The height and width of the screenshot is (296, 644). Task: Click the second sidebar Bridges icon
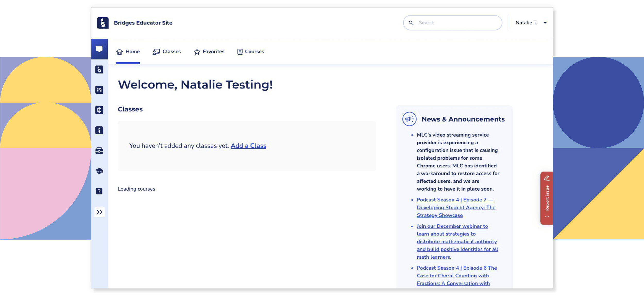(99, 69)
